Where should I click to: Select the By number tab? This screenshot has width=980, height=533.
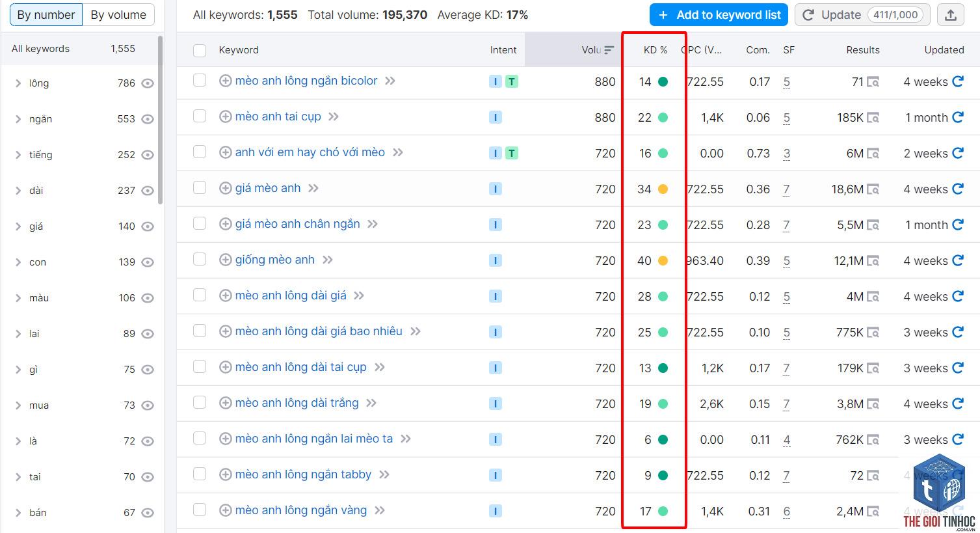tap(46, 14)
